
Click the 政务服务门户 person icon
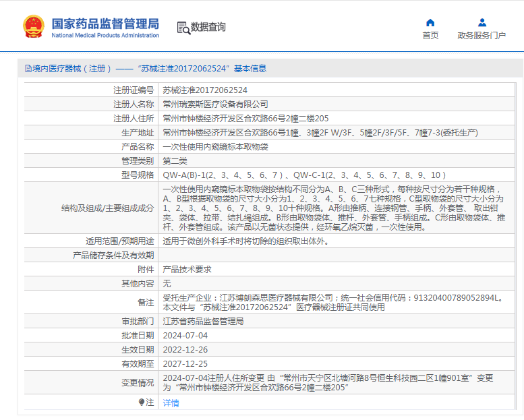click(482, 23)
